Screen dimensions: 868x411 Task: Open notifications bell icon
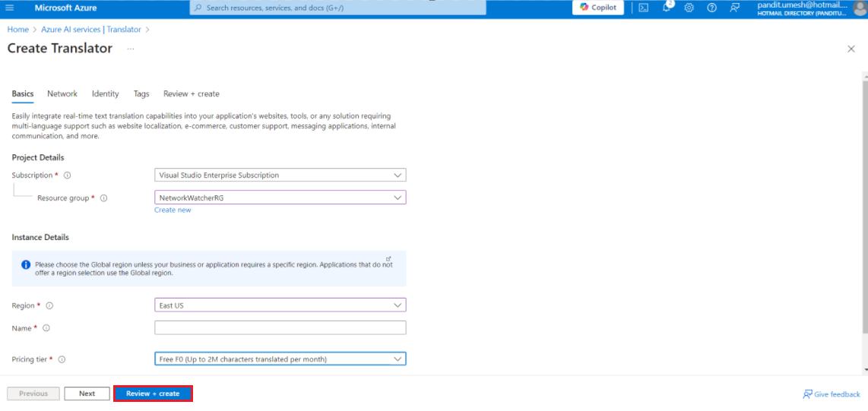pyautogui.click(x=667, y=8)
